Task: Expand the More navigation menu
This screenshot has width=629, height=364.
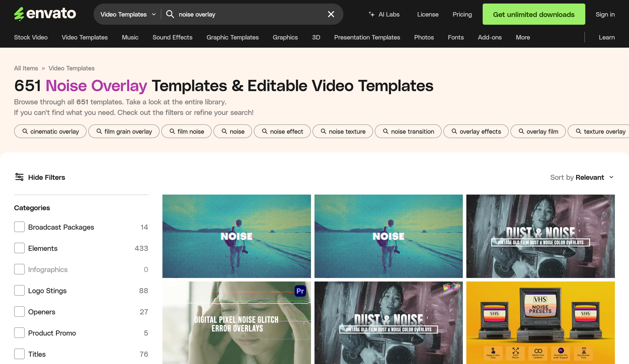Action: [x=523, y=38]
